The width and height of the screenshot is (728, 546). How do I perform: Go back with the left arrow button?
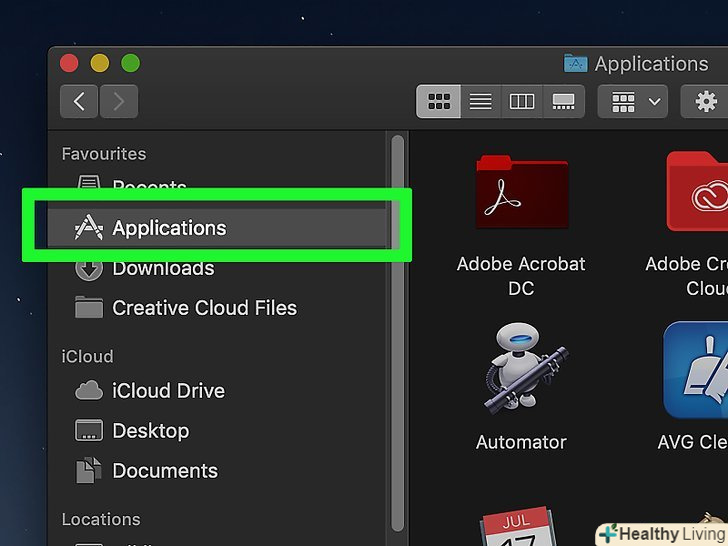click(x=79, y=101)
